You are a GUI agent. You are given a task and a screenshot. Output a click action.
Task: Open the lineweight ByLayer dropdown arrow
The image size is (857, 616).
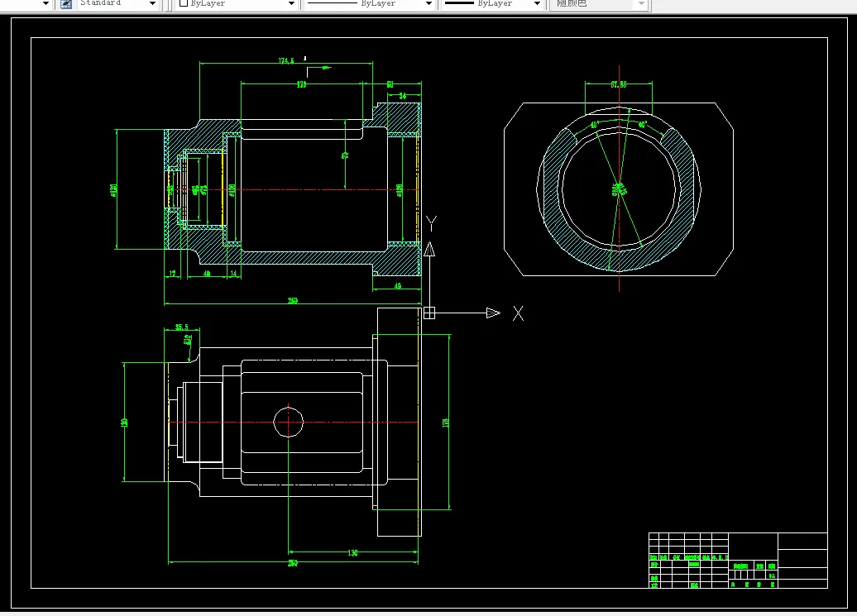point(537,4)
